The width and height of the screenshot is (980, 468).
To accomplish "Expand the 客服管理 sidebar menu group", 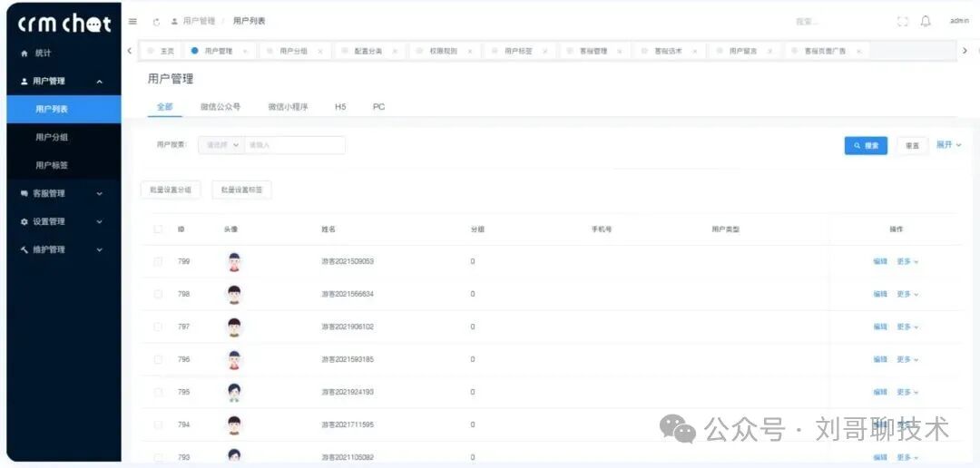I will [64, 194].
